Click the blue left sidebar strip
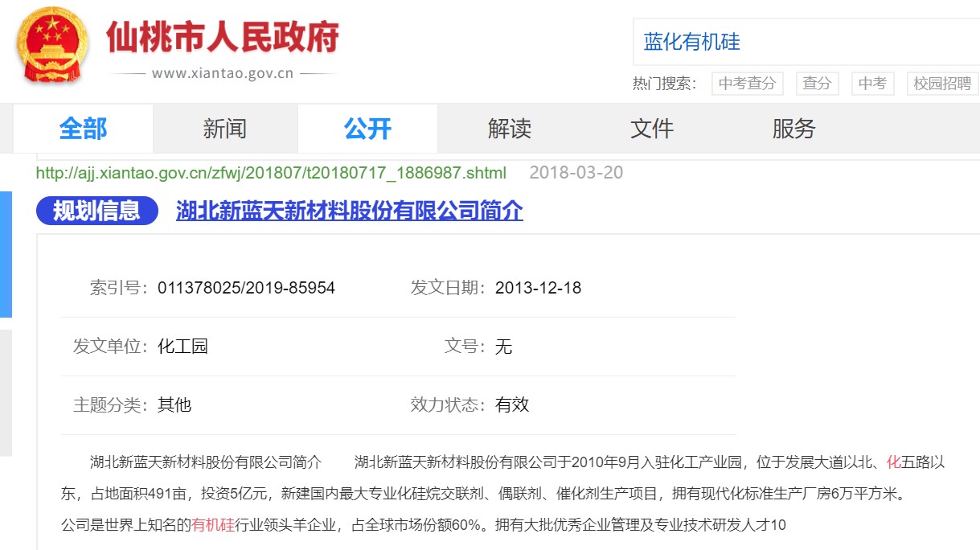 [6, 255]
